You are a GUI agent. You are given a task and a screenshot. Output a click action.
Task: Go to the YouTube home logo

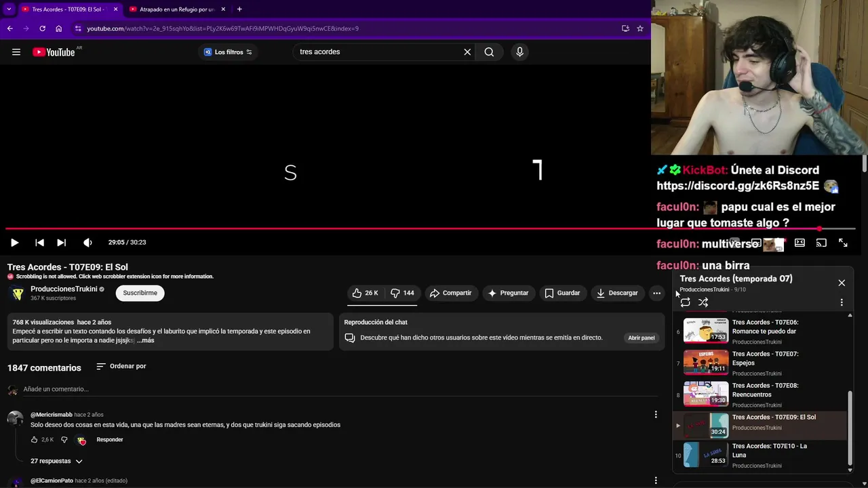[54, 52]
